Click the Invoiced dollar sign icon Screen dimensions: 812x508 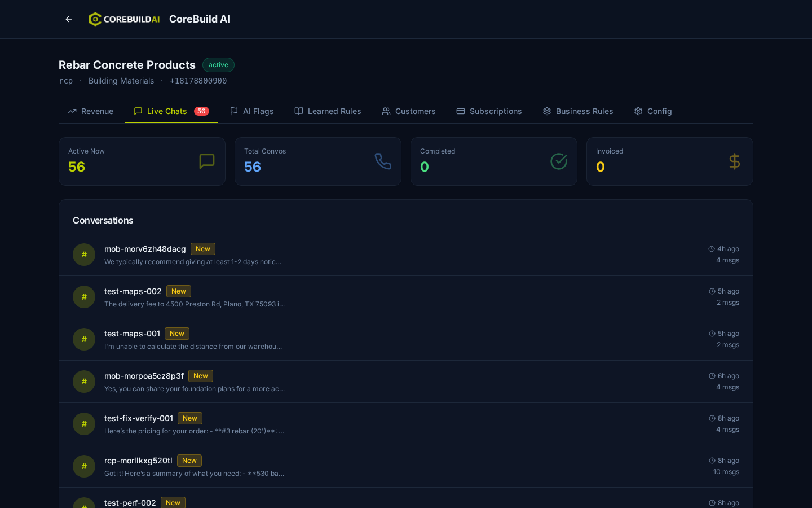pyautogui.click(x=735, y=161)
